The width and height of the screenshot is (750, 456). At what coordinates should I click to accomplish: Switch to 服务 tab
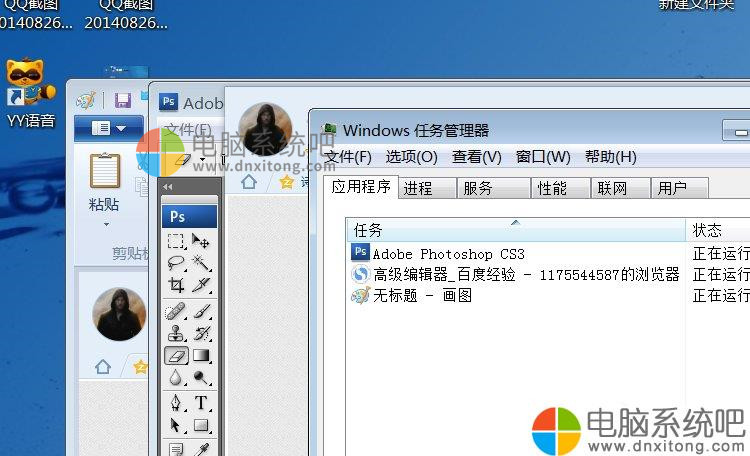click(x=494, y=188)
